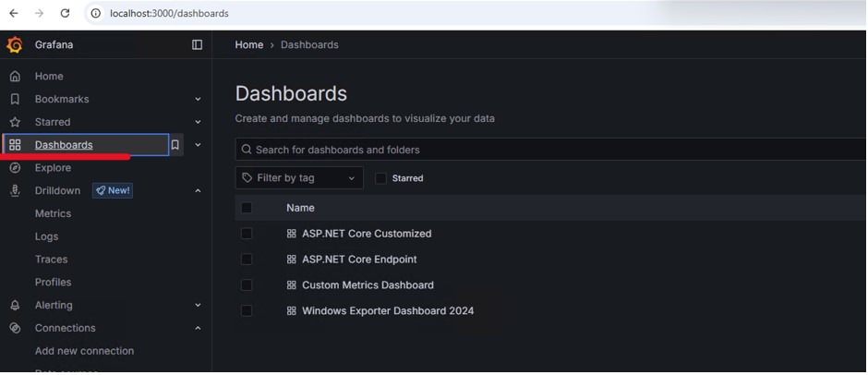Image resolution: width=868 pixels, height=375 pixels.
Task: Check the ASP.NET Core Customized checkbox
Action: [247, 235]
